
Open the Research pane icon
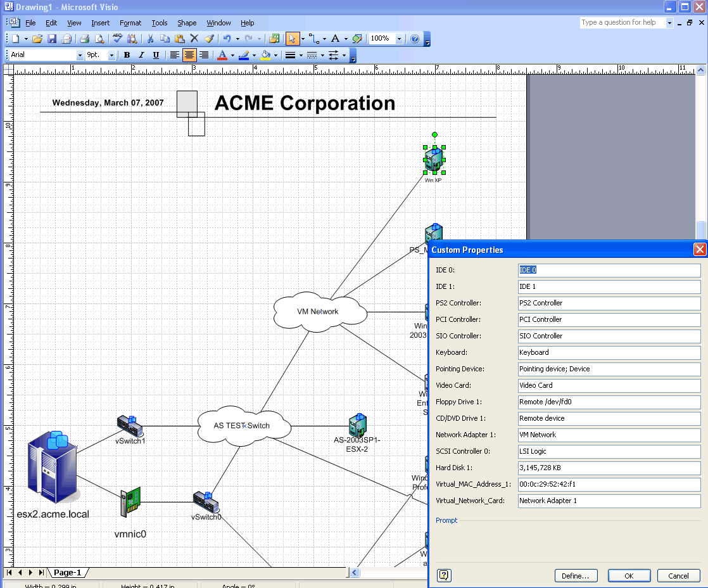(132, 39)
